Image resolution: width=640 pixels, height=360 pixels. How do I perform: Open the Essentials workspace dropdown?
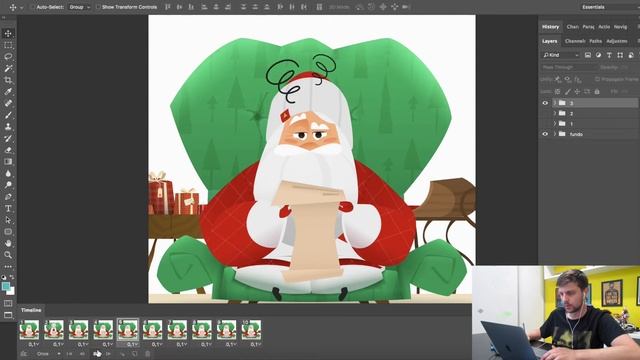tap(610, 7)
